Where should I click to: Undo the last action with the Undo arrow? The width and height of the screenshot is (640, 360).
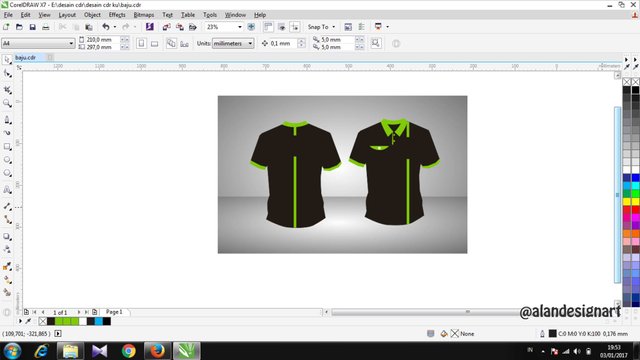pyautogui.click(x=106, y=27)
